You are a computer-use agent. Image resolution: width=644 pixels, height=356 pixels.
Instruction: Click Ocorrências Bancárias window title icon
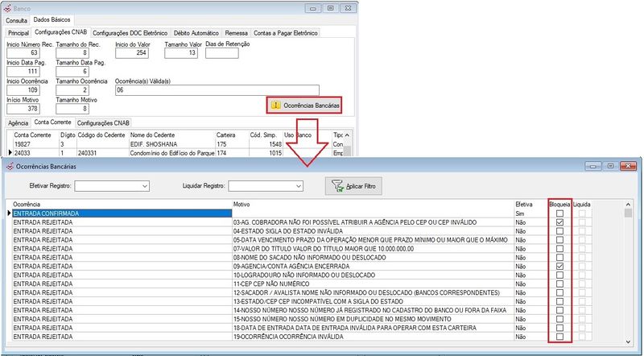click(x=10, y=166)
